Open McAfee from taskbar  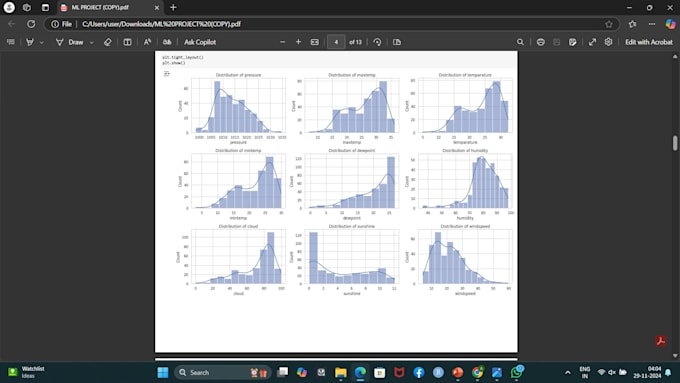point(399,373)
